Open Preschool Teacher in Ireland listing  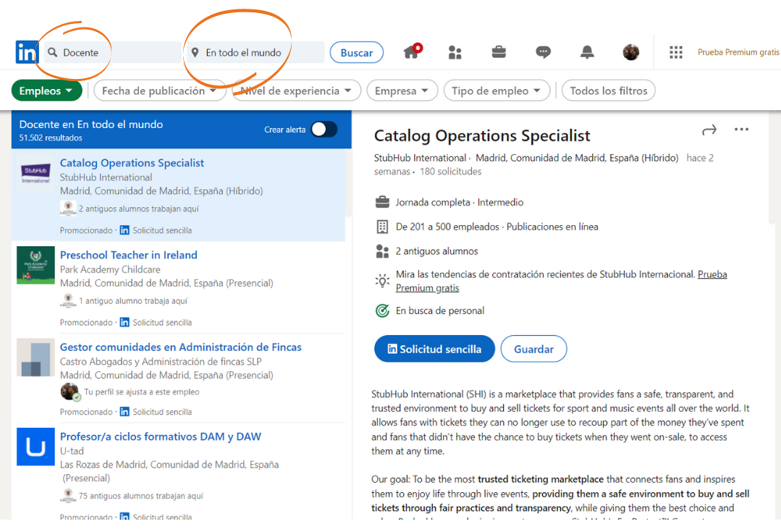[x=129, y=255]
